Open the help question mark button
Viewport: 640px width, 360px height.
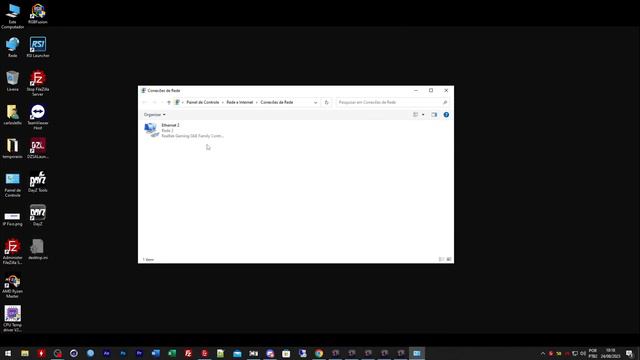(x=446, y=115)
